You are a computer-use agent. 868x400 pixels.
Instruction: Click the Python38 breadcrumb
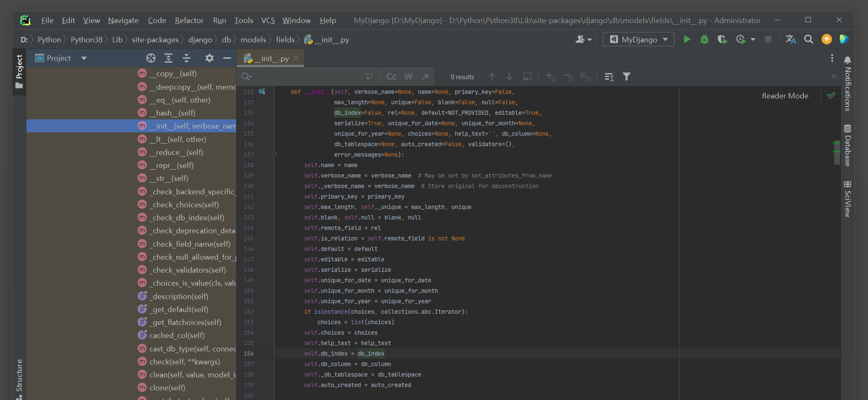86,40
